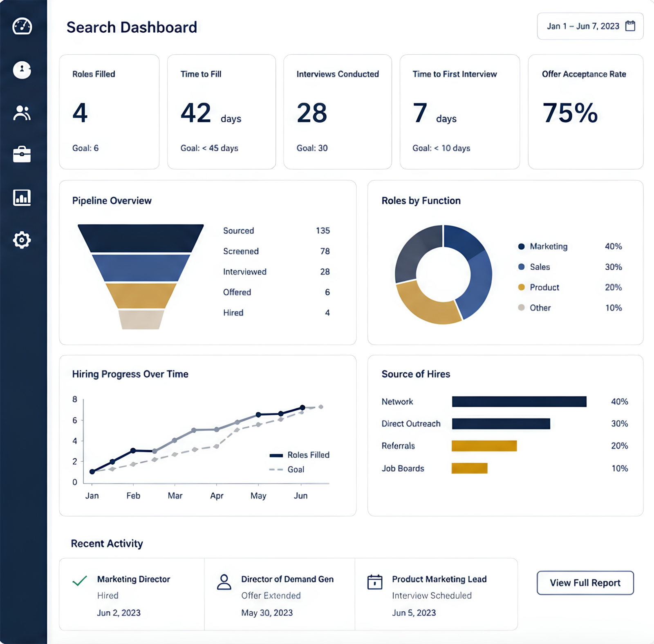Open the Time to Fill metric card
Screen dimensions: 654x644
[222, 112]
